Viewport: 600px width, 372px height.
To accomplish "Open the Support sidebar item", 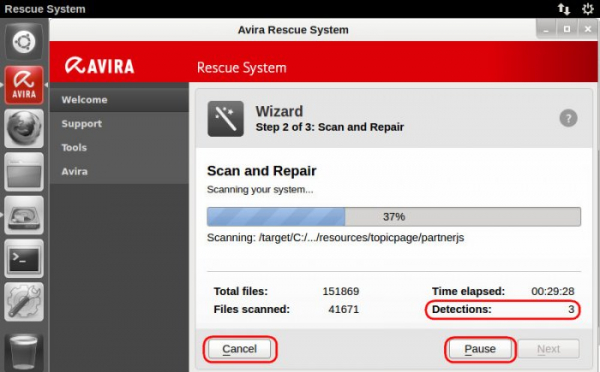I will point(119,124).
